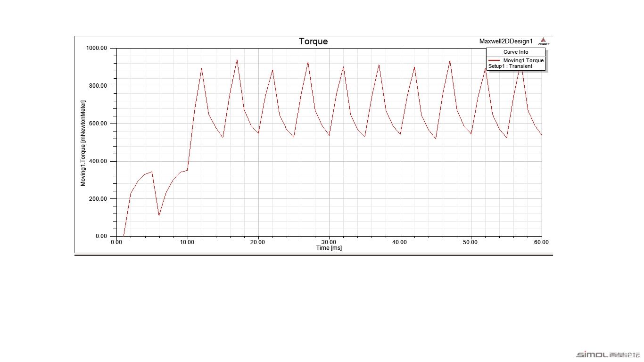Screen dimensions: 644x362
Task: Click the Moving1.Torque legend entry
Action: (523, 60)
